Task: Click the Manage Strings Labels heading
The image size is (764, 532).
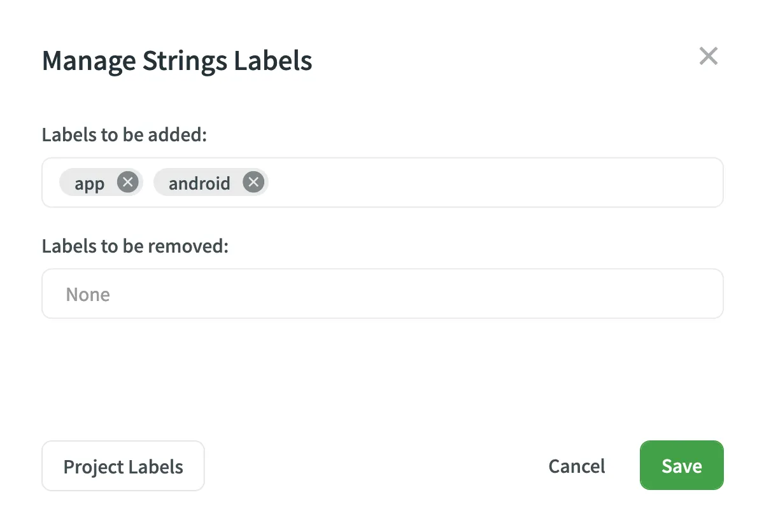Action: click(x=177, y=60)
